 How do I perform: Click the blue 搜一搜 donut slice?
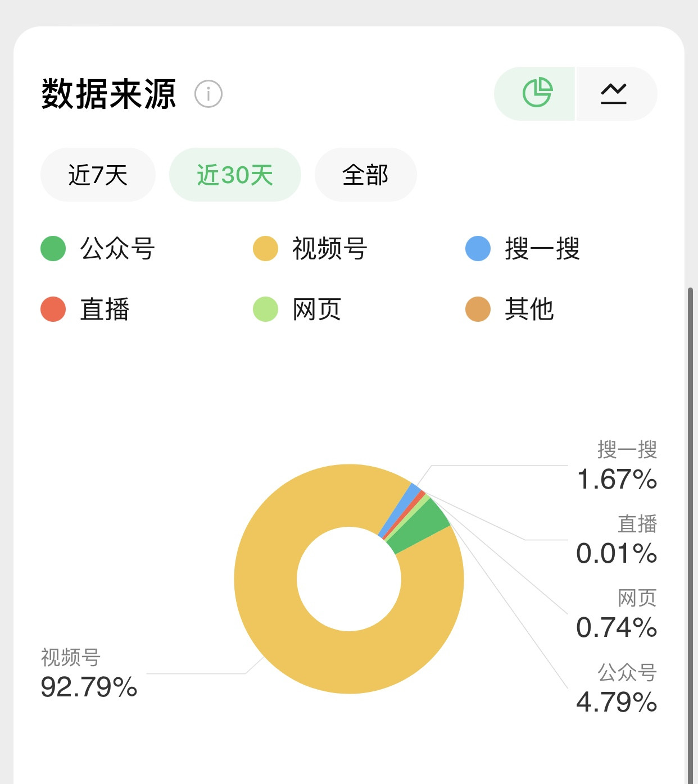tap(401, 508)
